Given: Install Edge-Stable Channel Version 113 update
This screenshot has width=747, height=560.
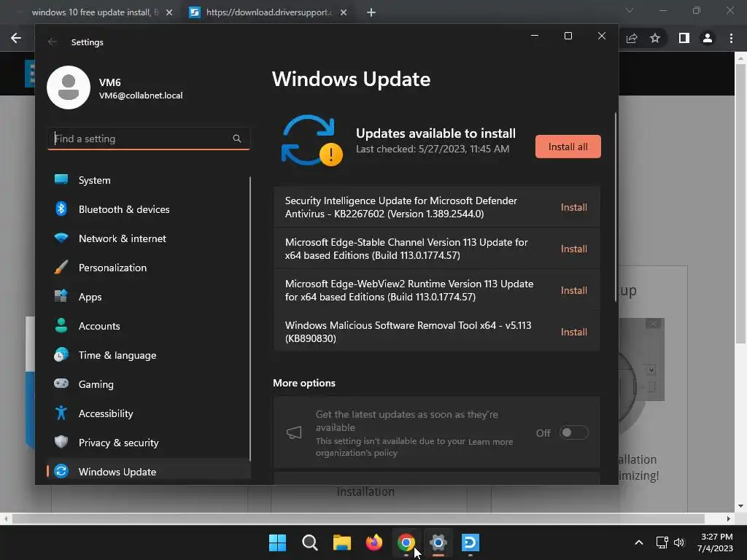Looking at the screenshot, I should [573, 249].
